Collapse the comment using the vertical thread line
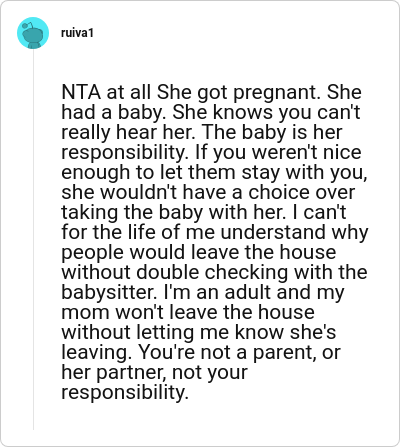 (33, 240)
